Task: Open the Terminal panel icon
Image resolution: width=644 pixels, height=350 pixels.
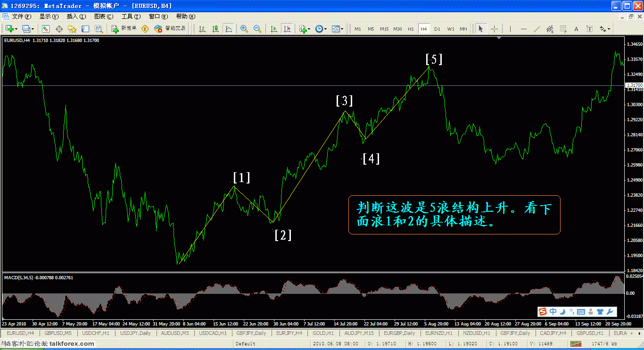Action: [85, 29]
